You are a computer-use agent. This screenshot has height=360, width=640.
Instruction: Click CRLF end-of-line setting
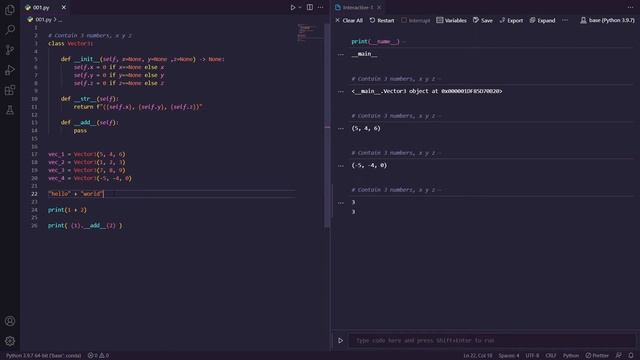[x=551, y=356]
